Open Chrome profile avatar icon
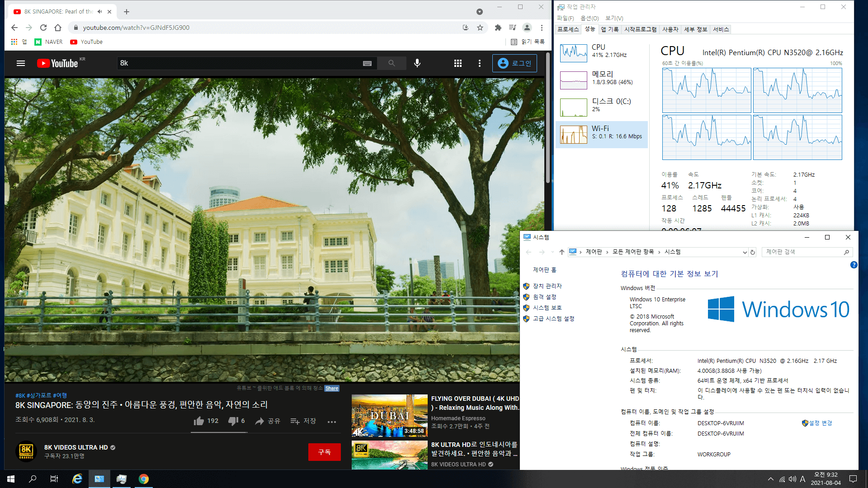The height and width of the screenshot is (488, 868). point(527,28)
